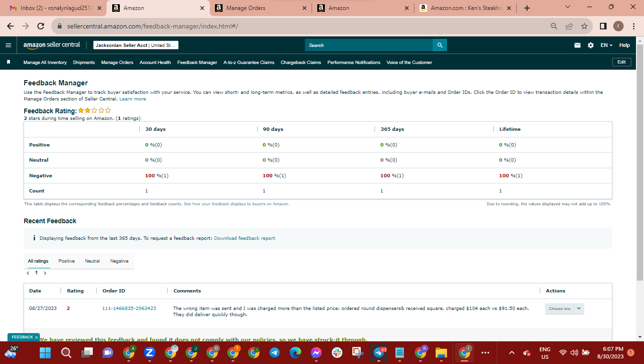The width and height of the screenshot is (644, 364).
Task: Open Shipments in navigation bar
Action: [x=84, y=63]
